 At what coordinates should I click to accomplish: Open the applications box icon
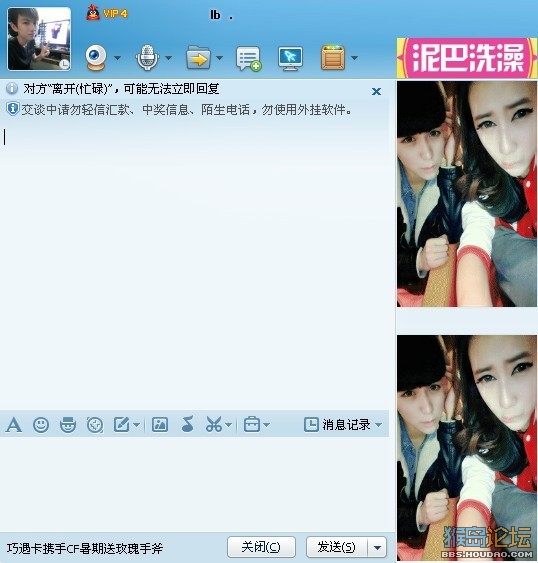point(333,57)
